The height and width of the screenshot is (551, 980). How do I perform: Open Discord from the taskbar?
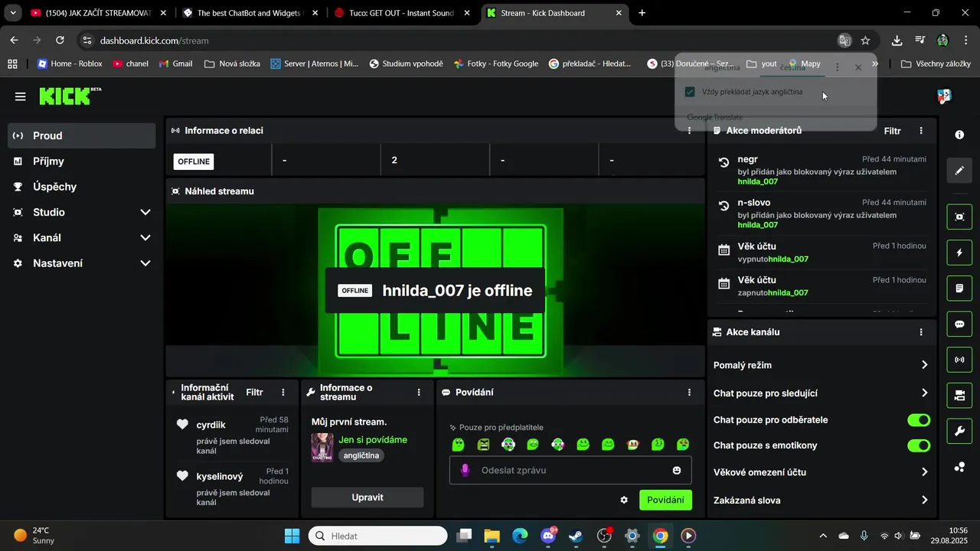[x=548, y=536]
